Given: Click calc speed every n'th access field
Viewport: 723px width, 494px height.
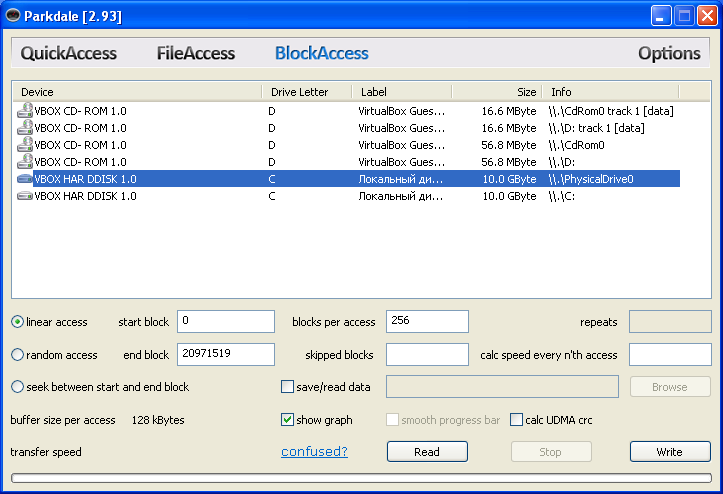Looking at the screenshot, I should [670, 354].
